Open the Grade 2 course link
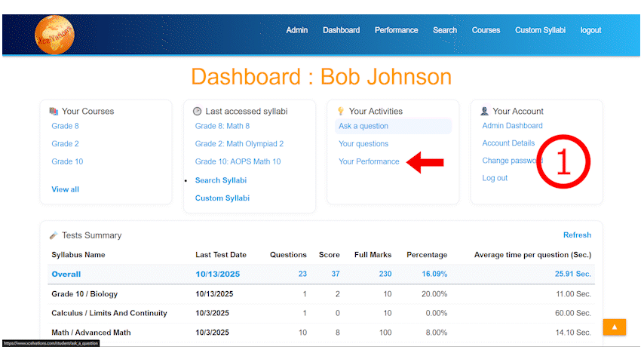The image size is (644, 362). coord(66,144)
